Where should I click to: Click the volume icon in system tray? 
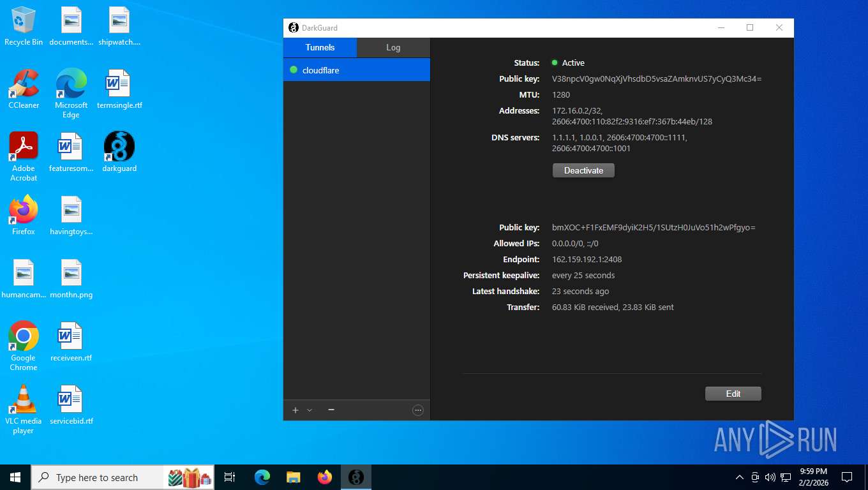(x=770, y=477)
